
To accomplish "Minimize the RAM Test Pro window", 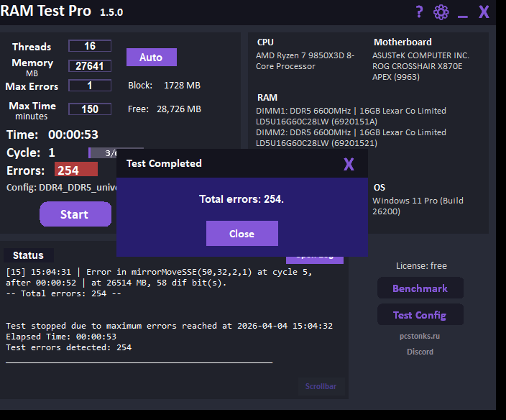I will coord(462,16).
